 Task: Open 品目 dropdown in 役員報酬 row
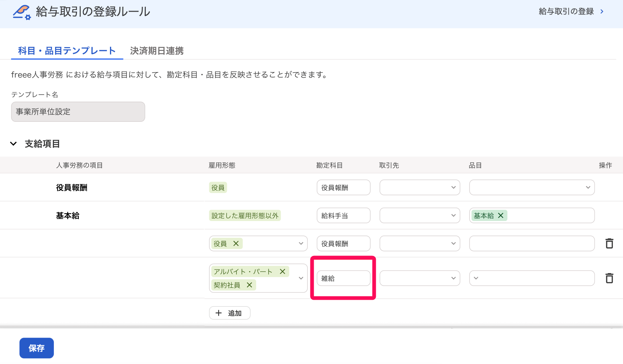point(532,188)
